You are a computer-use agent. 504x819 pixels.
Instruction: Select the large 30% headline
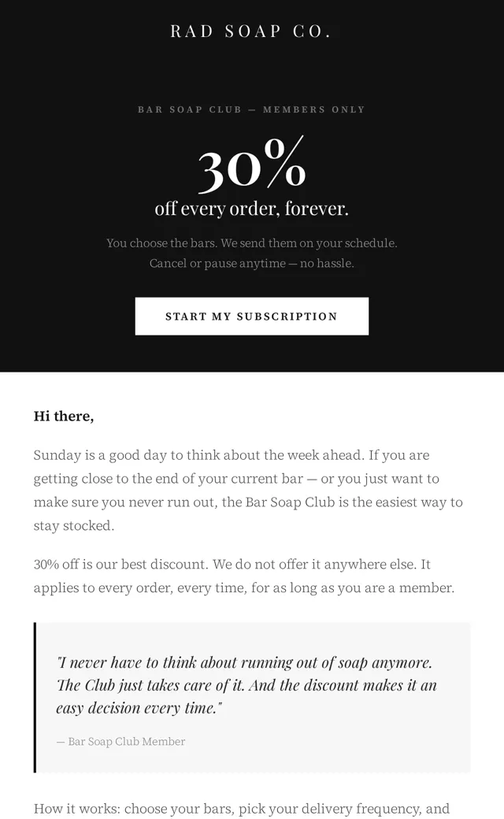pyautogui.click(x=252, y=165)
